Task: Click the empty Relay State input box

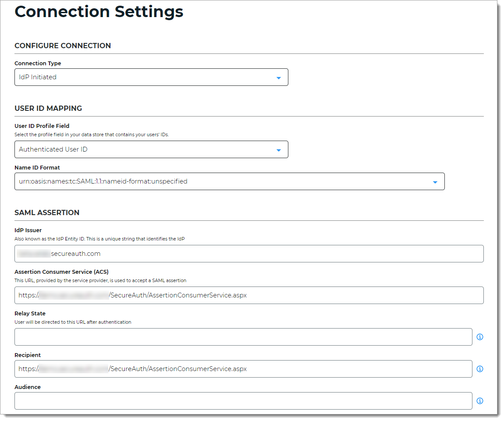Action: coord(243,337)
